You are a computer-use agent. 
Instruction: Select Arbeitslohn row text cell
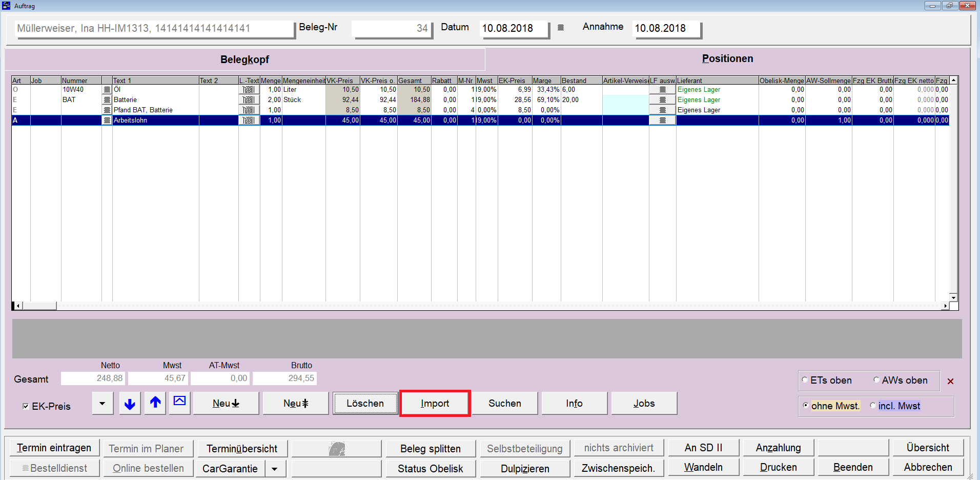pos(156,121)
